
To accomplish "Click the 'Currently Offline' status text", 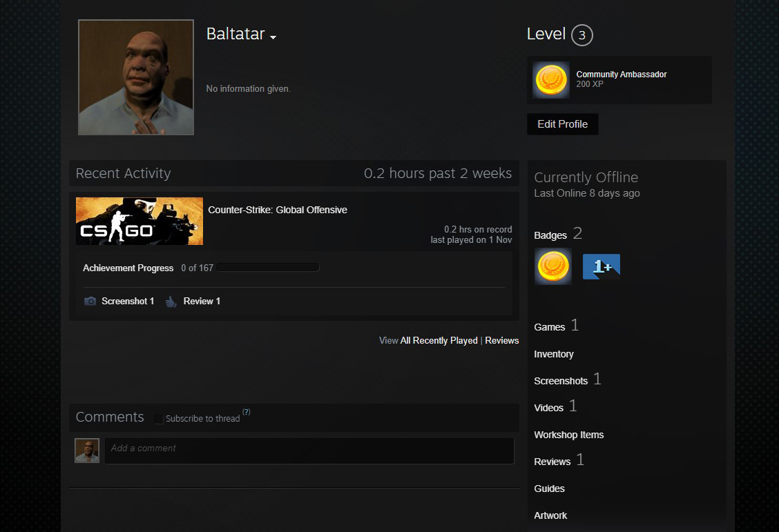I will point(586,177).
